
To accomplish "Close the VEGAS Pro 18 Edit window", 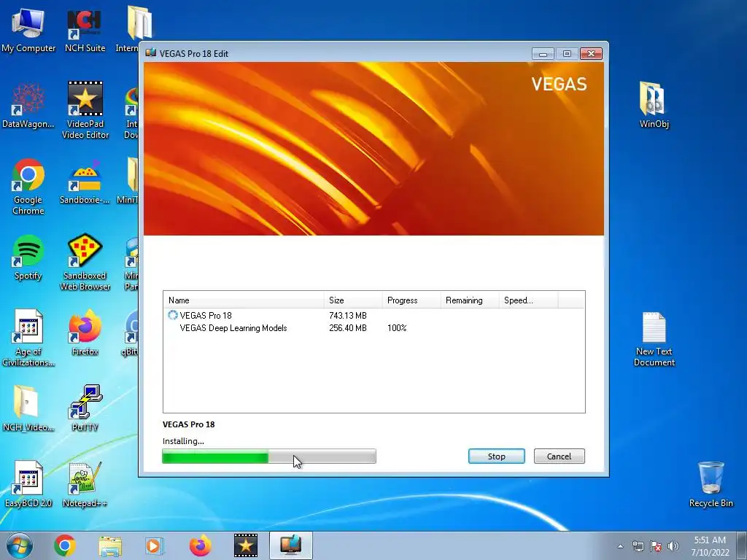I will (591, 54).
